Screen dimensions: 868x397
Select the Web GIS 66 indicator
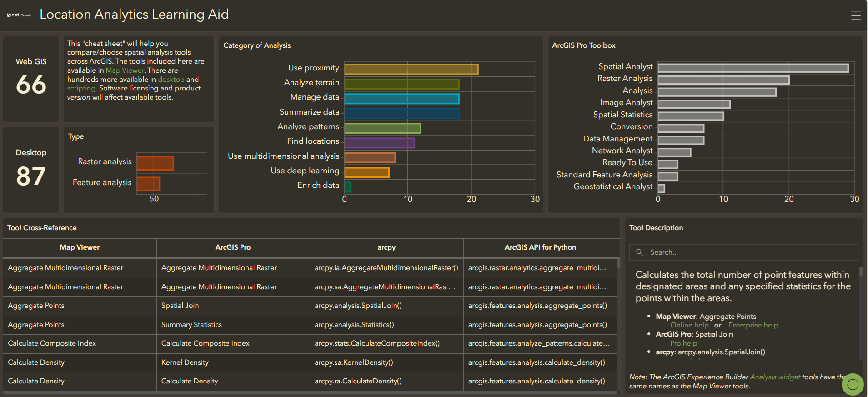click(31, 79)
